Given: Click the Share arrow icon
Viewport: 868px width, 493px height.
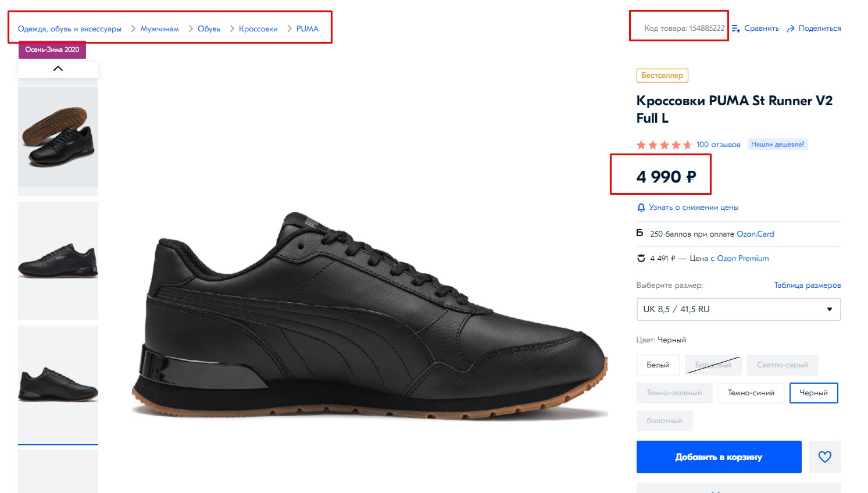Looking at the screenshot, I should coord(791,28).
